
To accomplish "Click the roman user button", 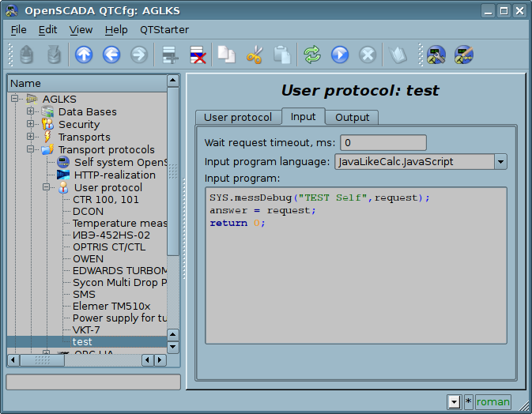I will (493, 402).
